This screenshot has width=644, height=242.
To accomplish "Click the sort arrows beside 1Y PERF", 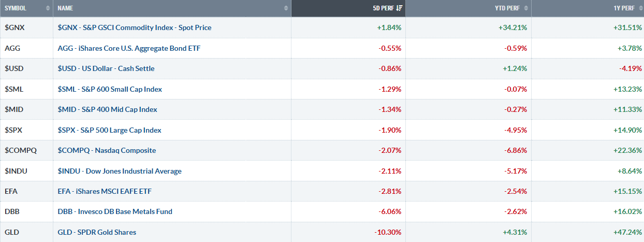I will point(638,8).
